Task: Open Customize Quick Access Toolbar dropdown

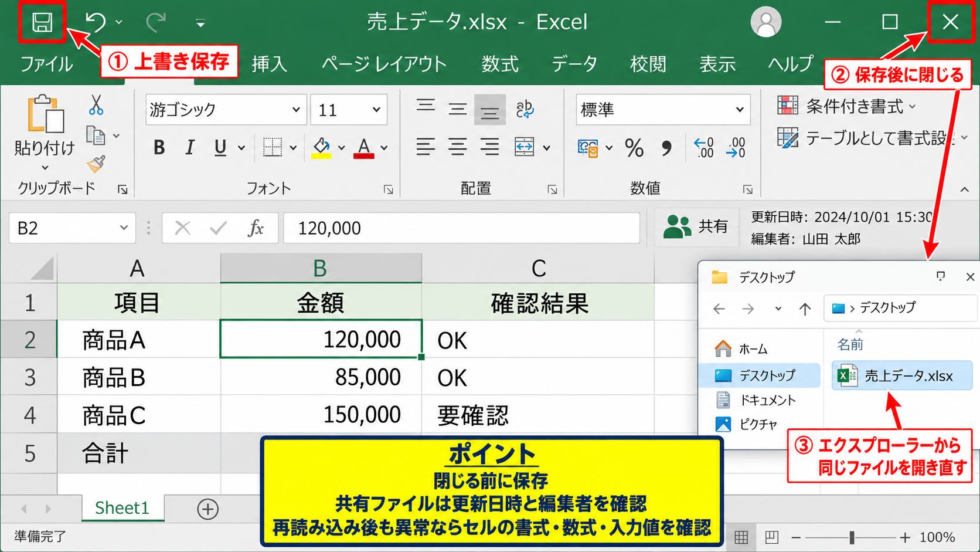Action: click(x=200, y=23)
